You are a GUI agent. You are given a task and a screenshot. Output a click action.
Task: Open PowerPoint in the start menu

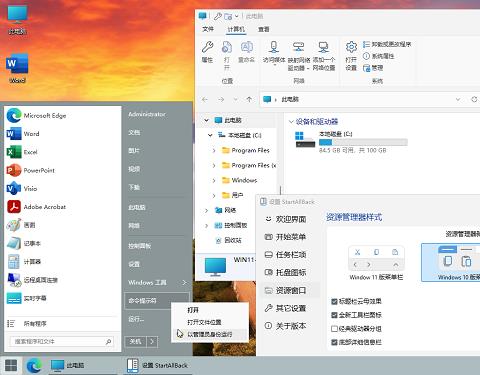pyautogui.click(x=62, y=170)
